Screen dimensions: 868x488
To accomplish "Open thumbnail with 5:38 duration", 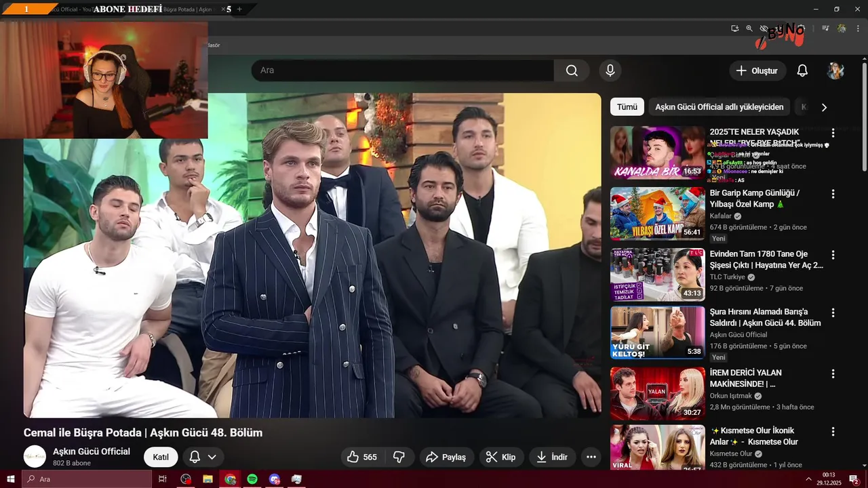I will pyautogui.click(x=658, y=333).
